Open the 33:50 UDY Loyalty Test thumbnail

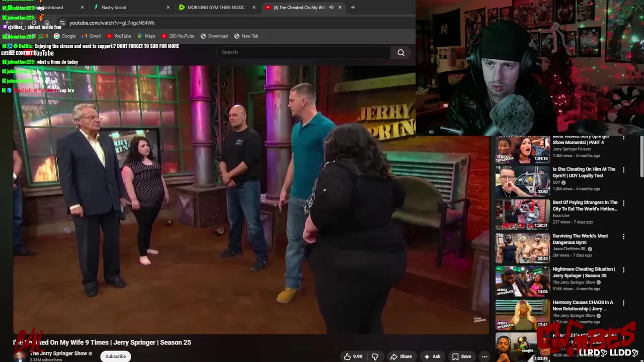pyautogui.click(x=523, y=181)
